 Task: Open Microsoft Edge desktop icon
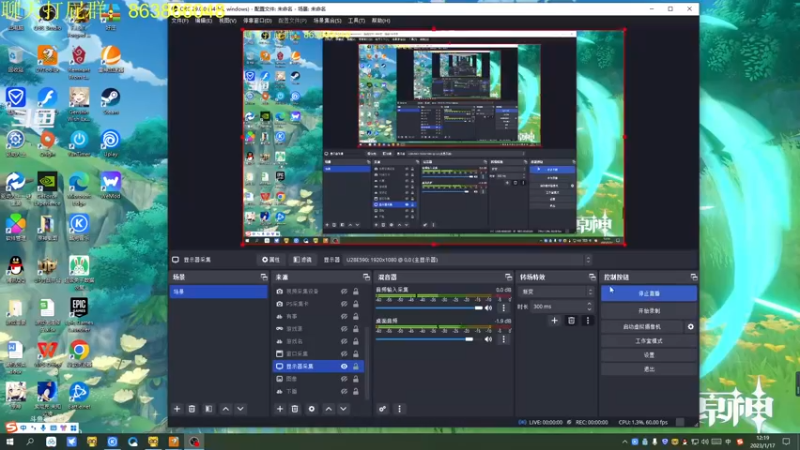[x=79, y=187]
